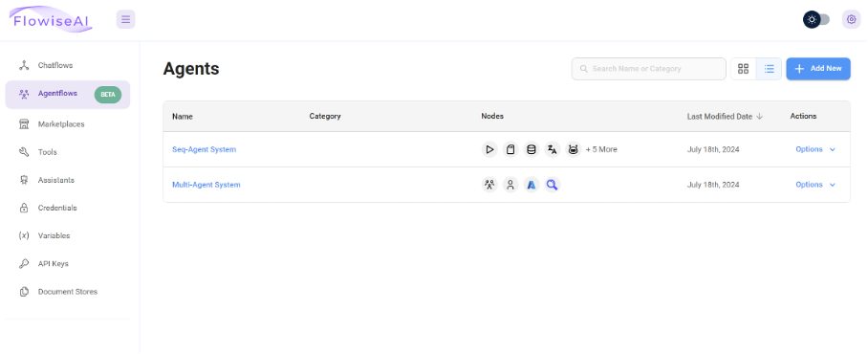
Task: Click the search magnifier node icon in Multi-Agent row
Action: click(553, 185)
